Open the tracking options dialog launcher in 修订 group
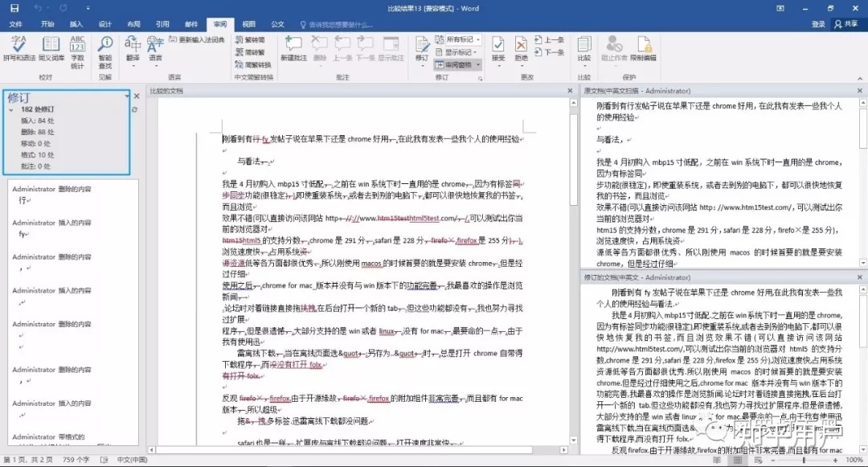The height and width of the screenshot is (467, 868). 480,78
